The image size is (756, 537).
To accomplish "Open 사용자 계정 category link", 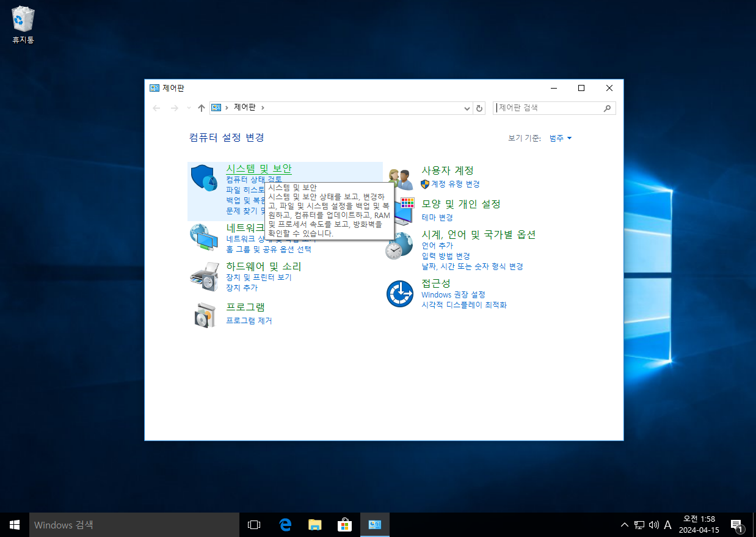I will point(448,170).
